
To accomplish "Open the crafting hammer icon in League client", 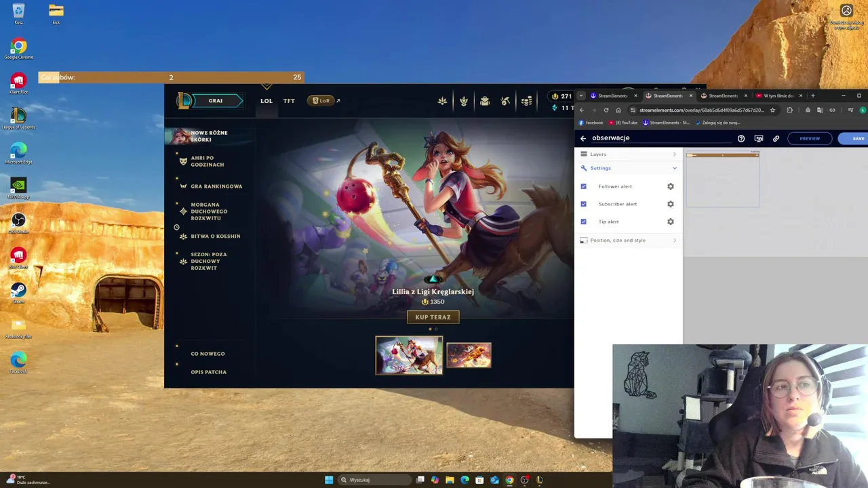I will tap(505, 101).
